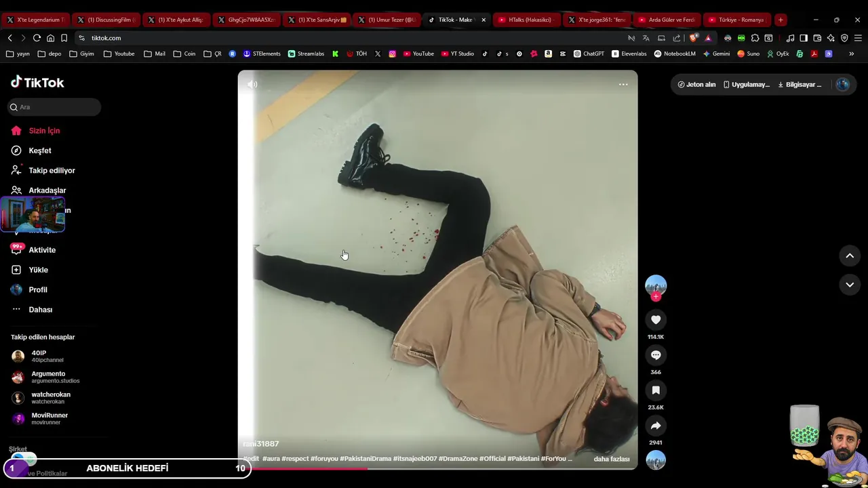This screenshot has height=488, width=868.
Task: Open the MoviRunner followed account
Action: [x=41, y=419]
